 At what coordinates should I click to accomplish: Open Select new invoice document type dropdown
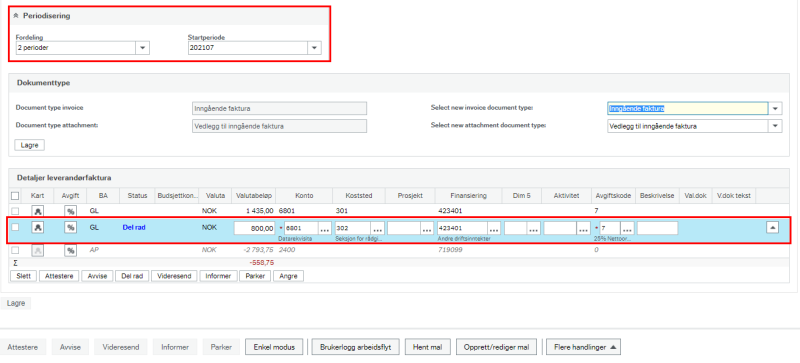click(x=776, y=109)
